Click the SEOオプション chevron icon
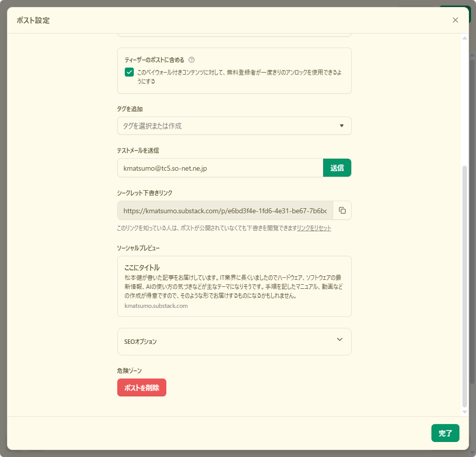This screenshot has width=476, height=457. pos(340,339)
